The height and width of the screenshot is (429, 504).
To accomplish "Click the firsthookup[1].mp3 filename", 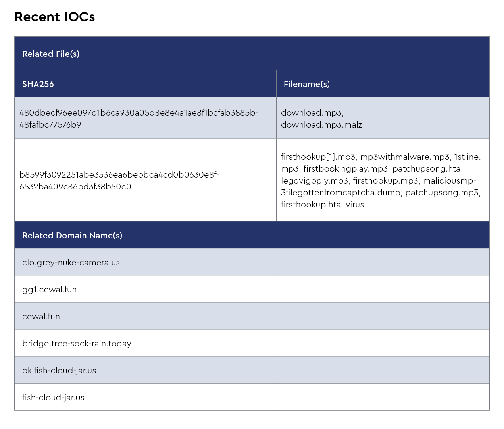I will [318, 157].
